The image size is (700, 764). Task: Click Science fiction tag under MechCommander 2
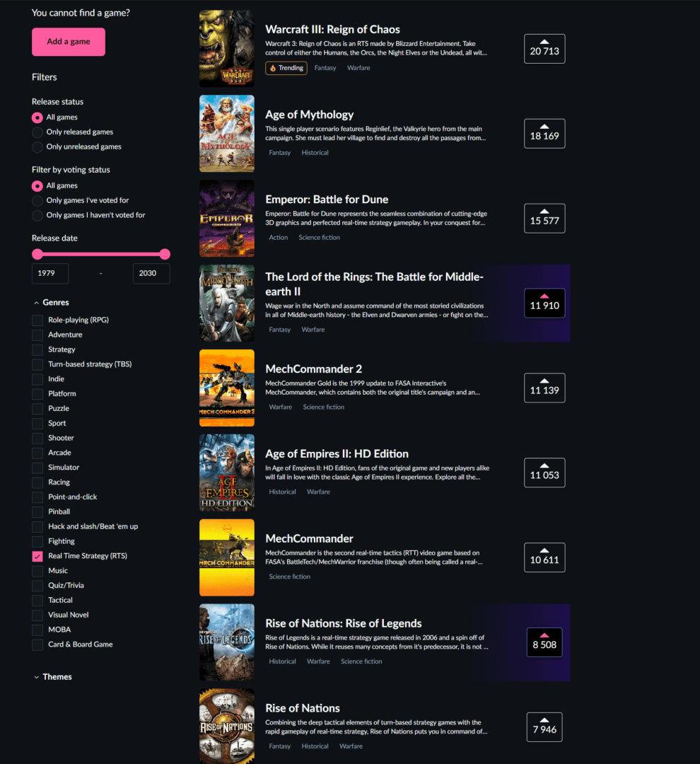[323, 407]
